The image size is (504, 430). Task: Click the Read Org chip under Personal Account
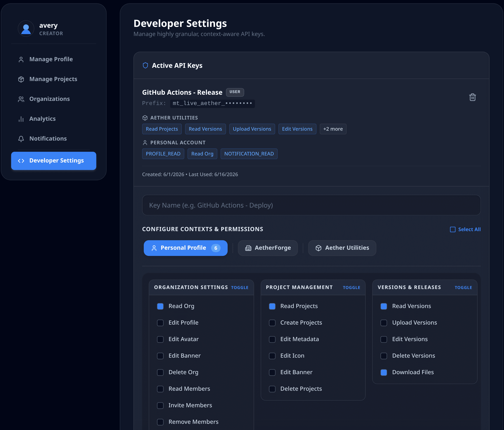(202, 154)
